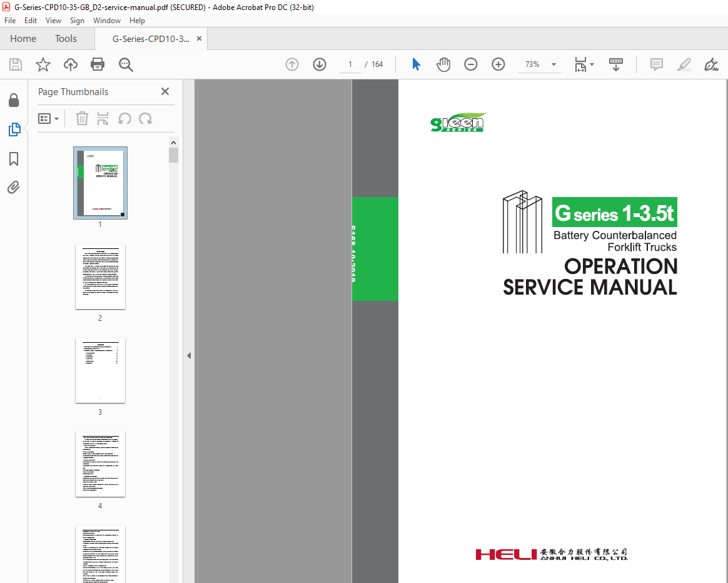This screenshot has height=583, width=728.
Task: Open the Sign menu
Action: [77, 21]
